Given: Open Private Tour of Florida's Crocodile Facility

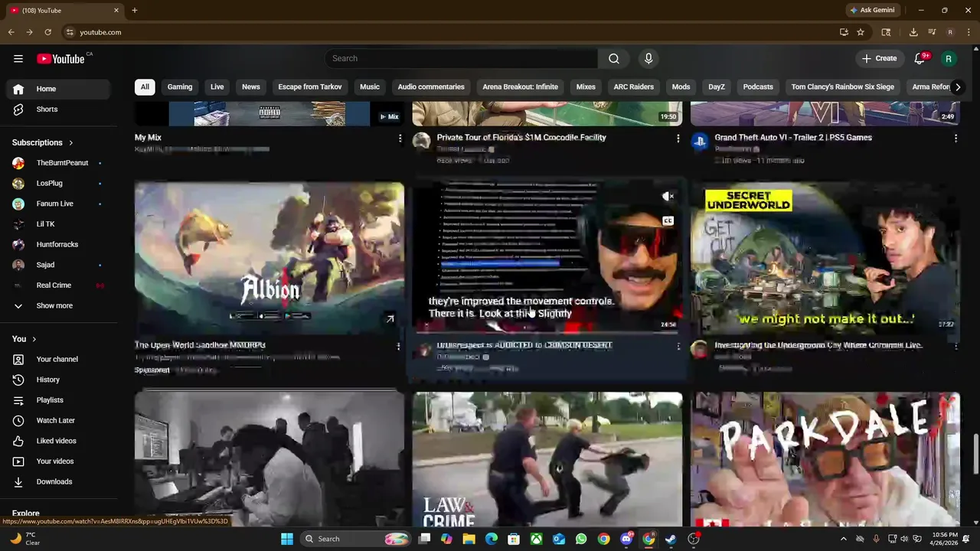Looking at the screenshot, I should coord(521,138).
